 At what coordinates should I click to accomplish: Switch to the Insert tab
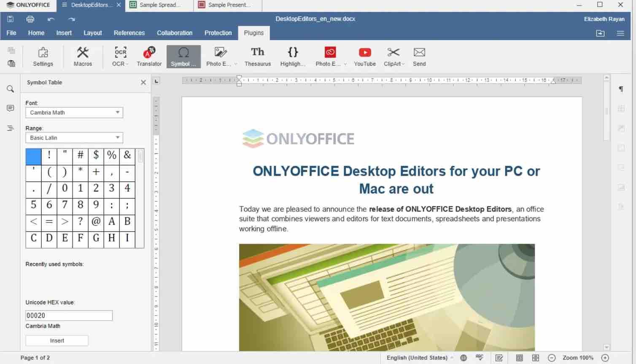(x=64, y=33)
